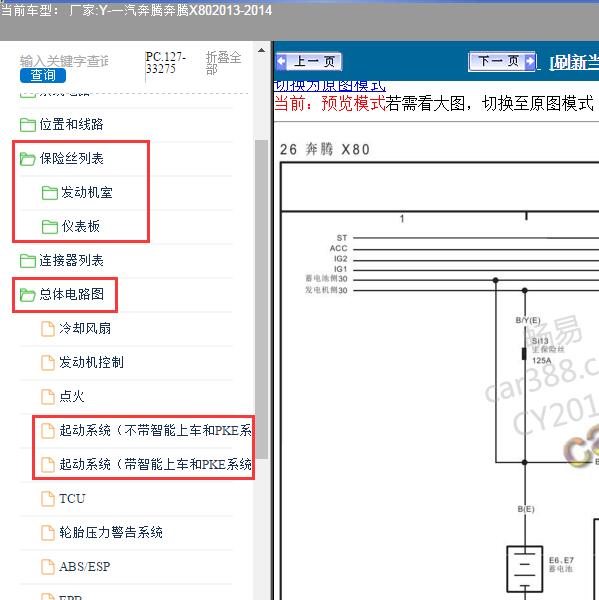The height and width of the screenshot is (600, 599).
Task: Click the 查询 search button
Action: coord(43,75)
